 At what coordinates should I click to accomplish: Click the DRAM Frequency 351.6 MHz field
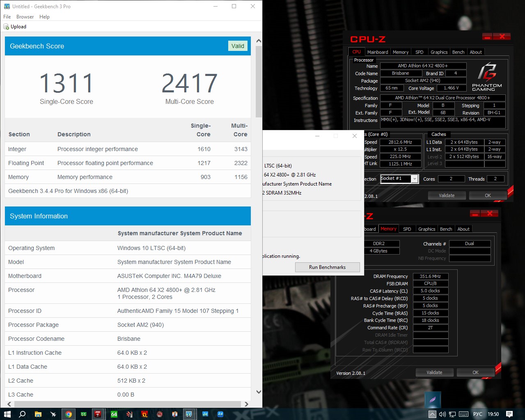coord(430,276)
